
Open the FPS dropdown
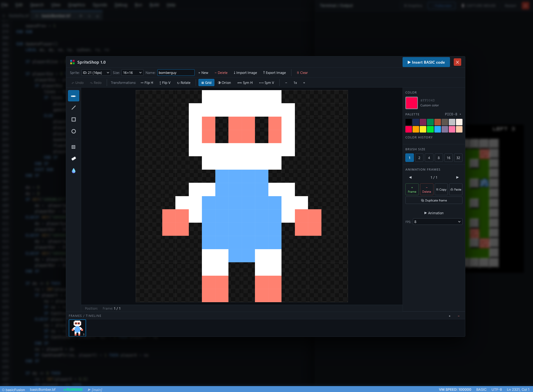438,222
